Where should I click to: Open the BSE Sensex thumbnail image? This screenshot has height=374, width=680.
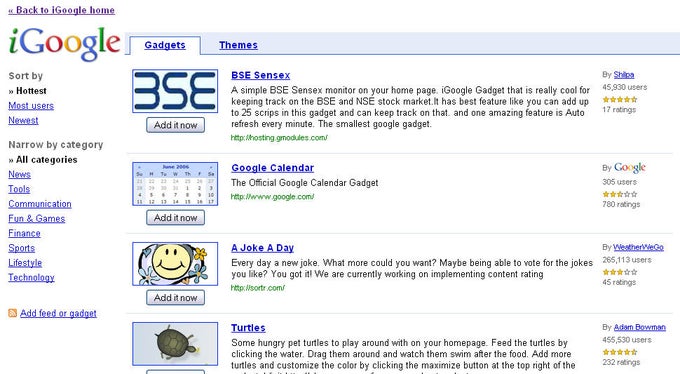click(175, 91)
